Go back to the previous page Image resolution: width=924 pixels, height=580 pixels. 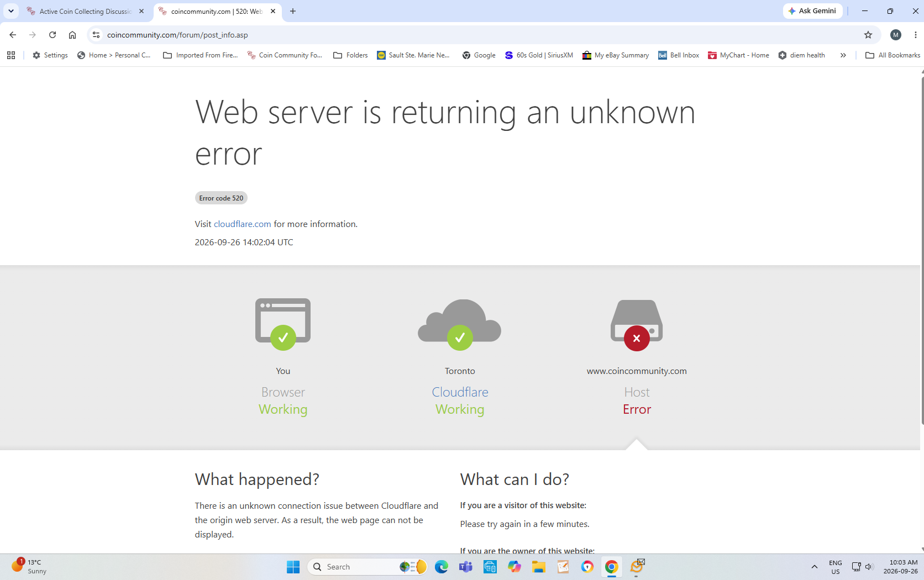13,35
